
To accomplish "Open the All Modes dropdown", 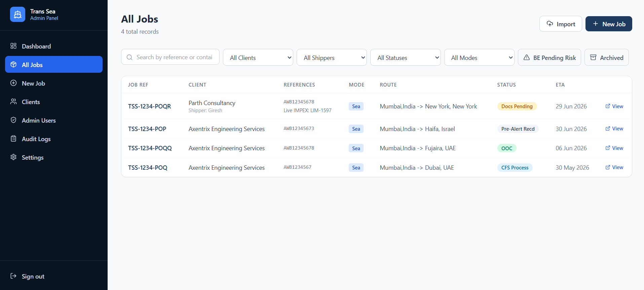I will coord(479,57).
